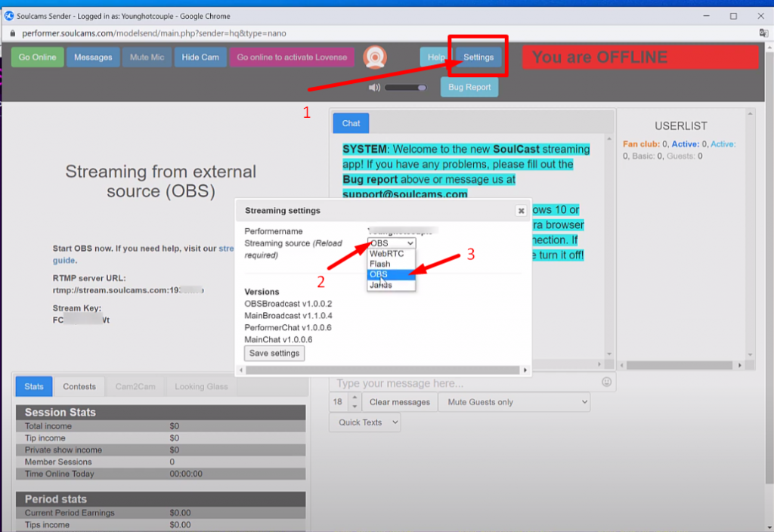Click the MainChat v1.0.0.6 version text
Viewport: 774px width, 532px height.
[278, 339]
